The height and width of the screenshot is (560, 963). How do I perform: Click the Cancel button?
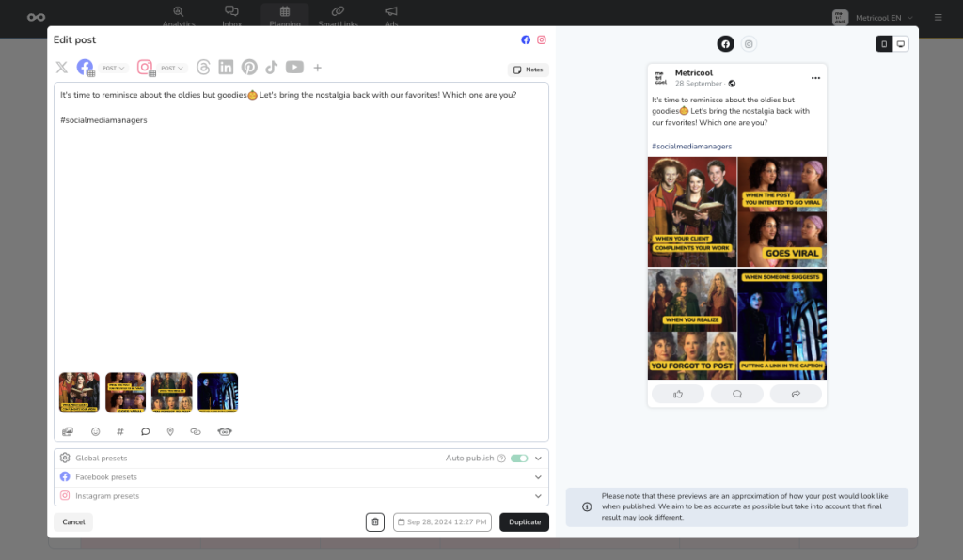tap(73, 522)
